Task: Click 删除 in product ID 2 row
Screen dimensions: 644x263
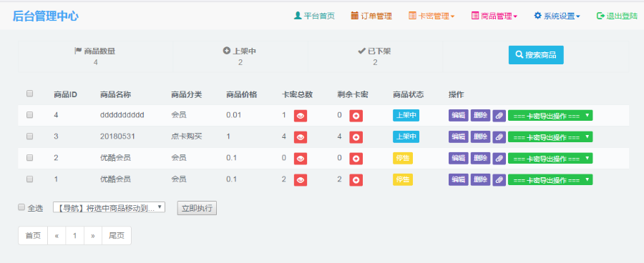Action: tap(481, 159)
